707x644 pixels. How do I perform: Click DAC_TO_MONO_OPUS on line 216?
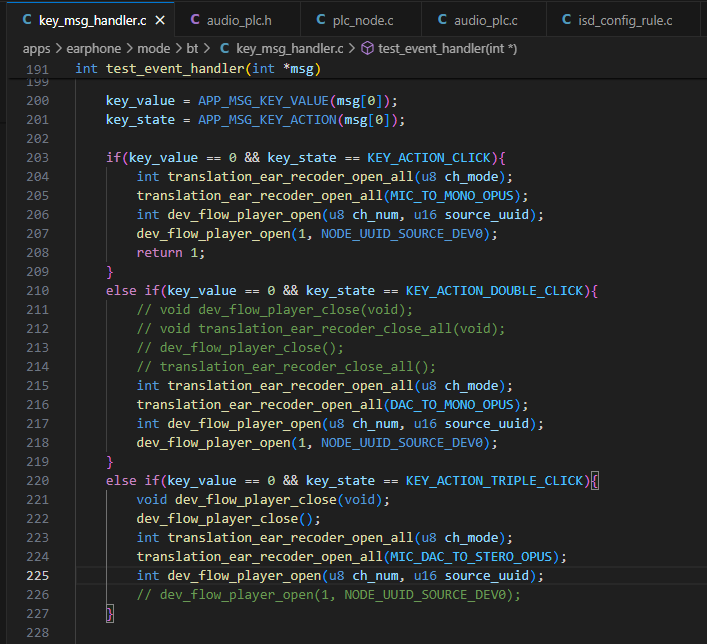point(452,405)
